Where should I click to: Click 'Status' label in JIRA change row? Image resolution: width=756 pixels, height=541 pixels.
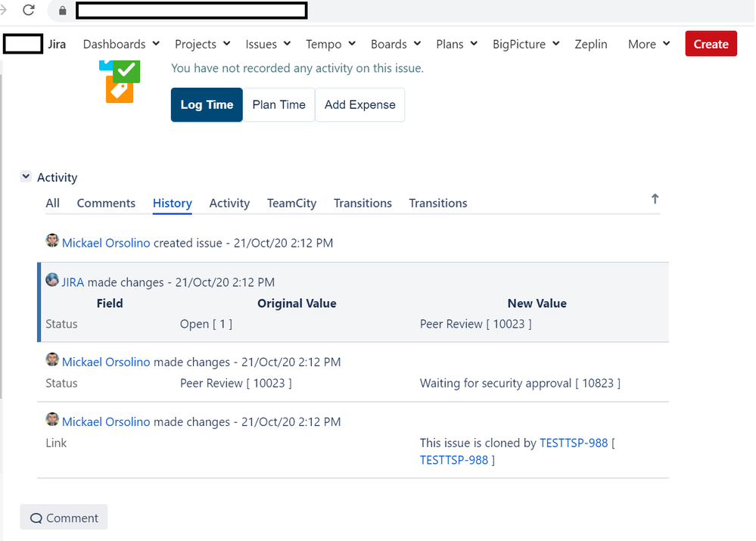tap(61, 324)
